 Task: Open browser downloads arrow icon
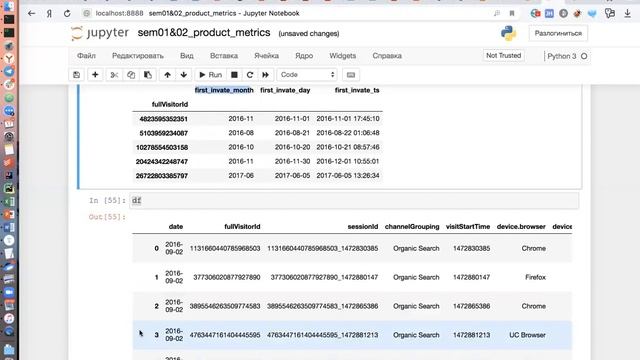(x=627, y=13)
